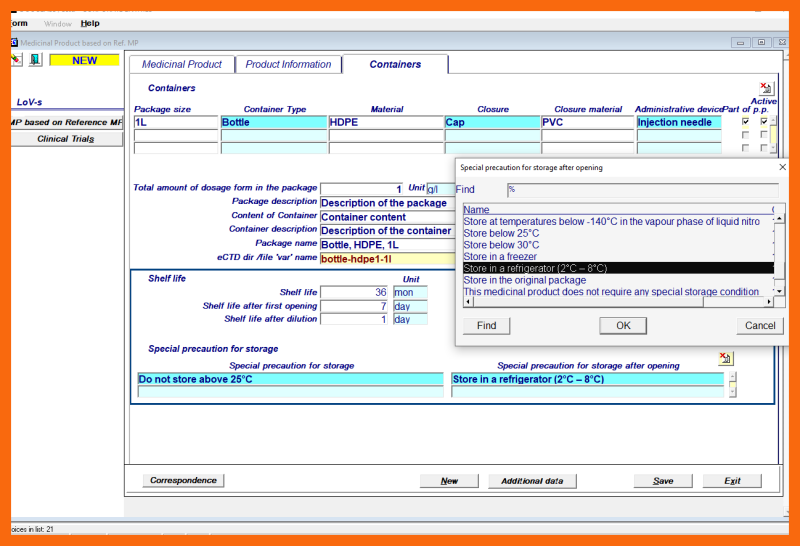The height and width of the screenshot is (546, 800).
Task: Click up arrow next to after-opening storage list
Action: pos(733,377)
